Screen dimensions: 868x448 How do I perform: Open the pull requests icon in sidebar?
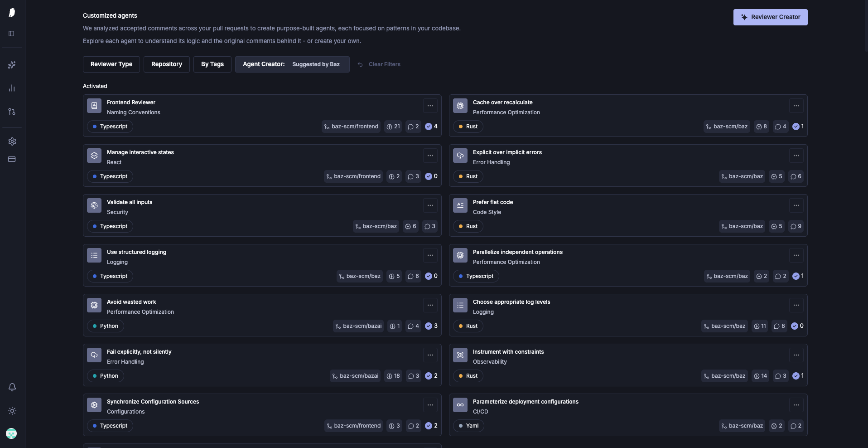[x=12, y=112]
